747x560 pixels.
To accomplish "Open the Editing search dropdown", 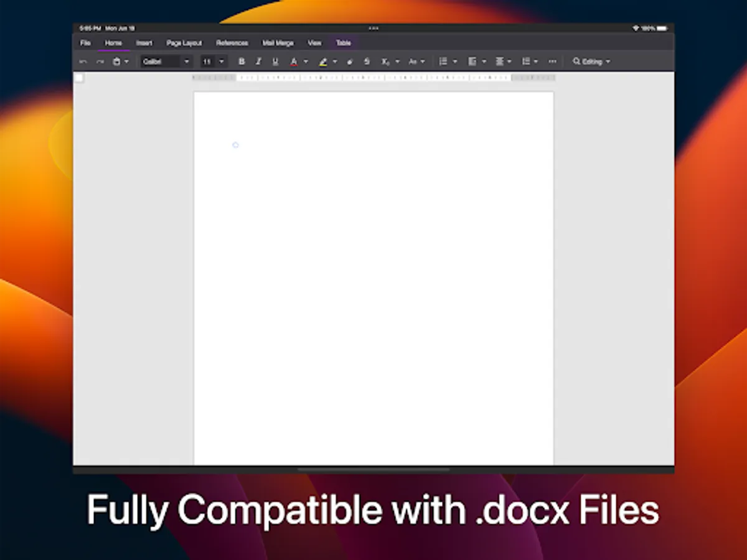I will pyautogui.click(x=591, y=62).
